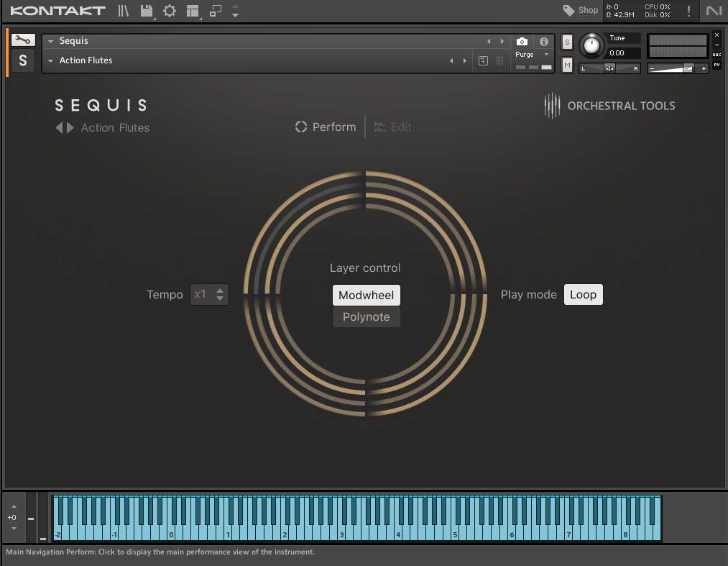Viewport: 728px width, 566px height.
Task: Click the Shop link
Action: pos(588,10)
